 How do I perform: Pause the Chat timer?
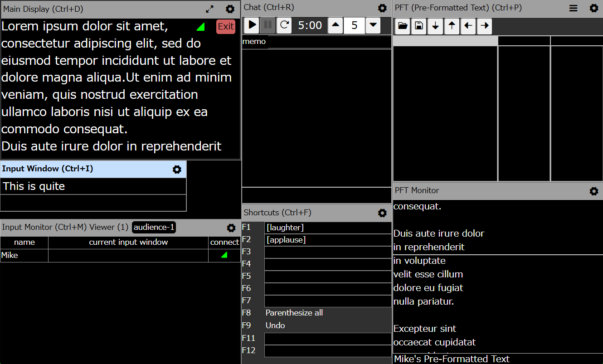tap(267, 25)
